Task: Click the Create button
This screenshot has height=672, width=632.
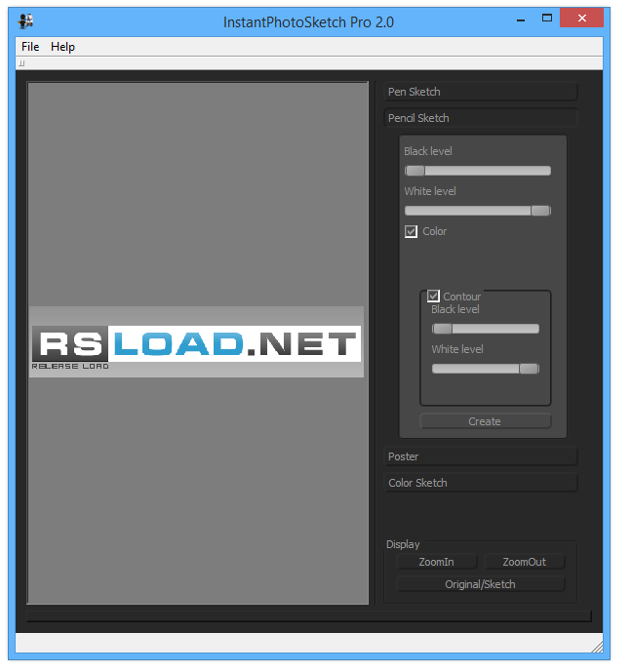Action: click(x=485, y=421)
